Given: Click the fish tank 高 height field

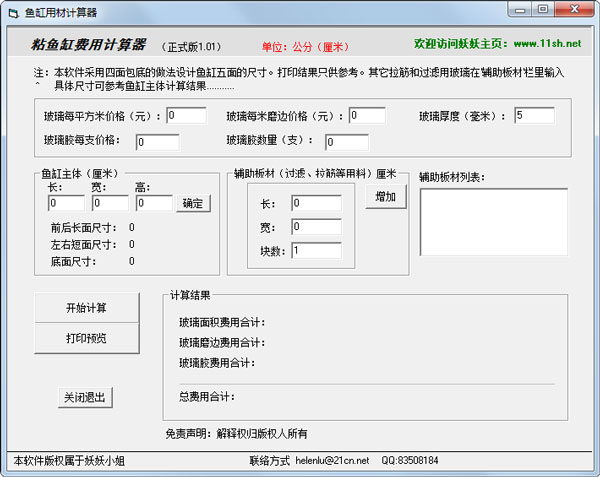Looking at the screenshot, I should point(154,204).
